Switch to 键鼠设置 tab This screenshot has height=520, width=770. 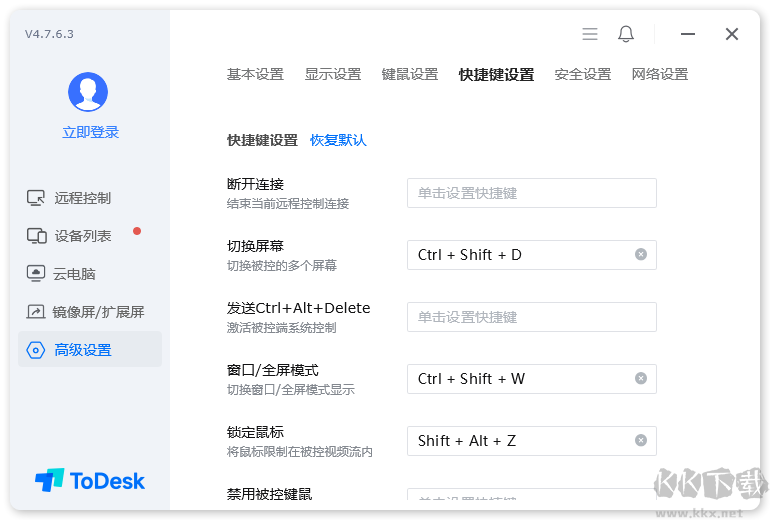point(410,74)
